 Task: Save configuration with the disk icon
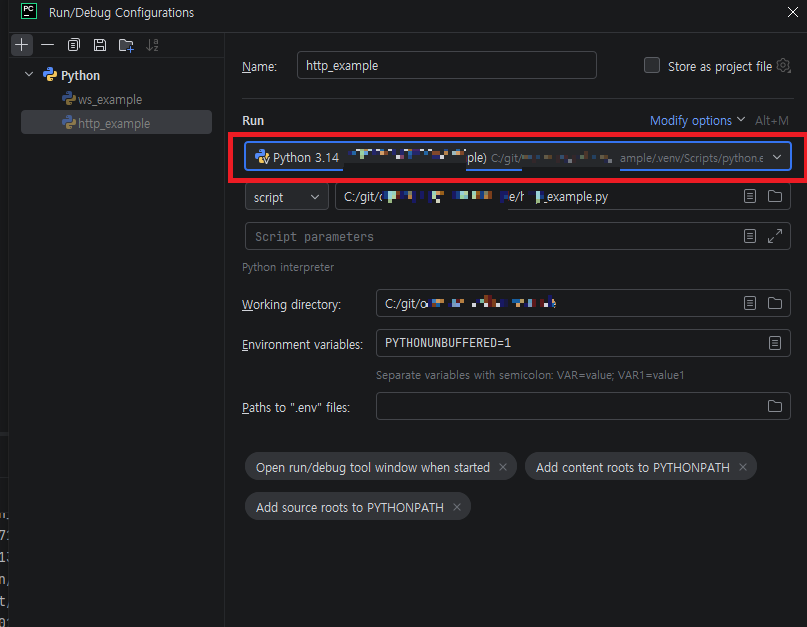pyautogui.click(x=100, y=45)
